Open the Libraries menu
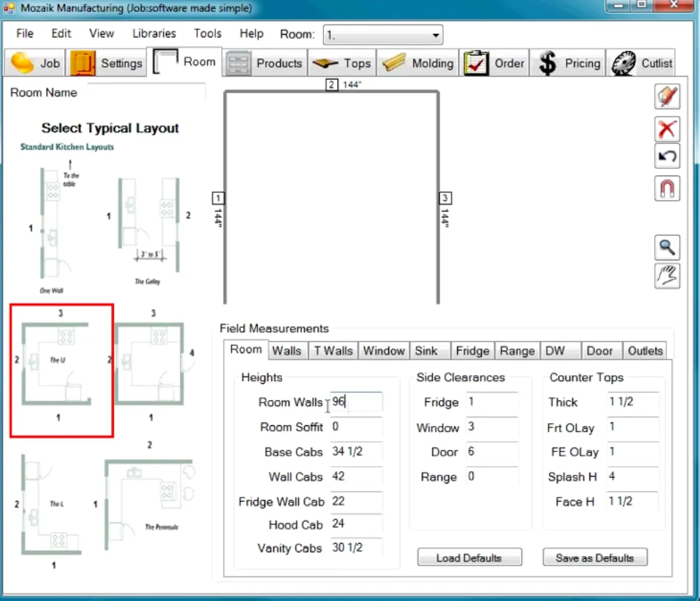 (x=154, y=34)
